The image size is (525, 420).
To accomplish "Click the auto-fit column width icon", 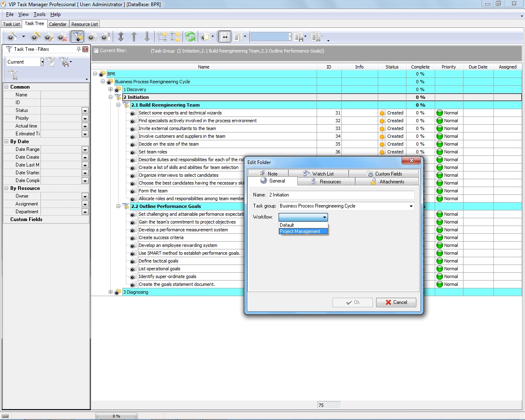I will click(x=224, y=37).
